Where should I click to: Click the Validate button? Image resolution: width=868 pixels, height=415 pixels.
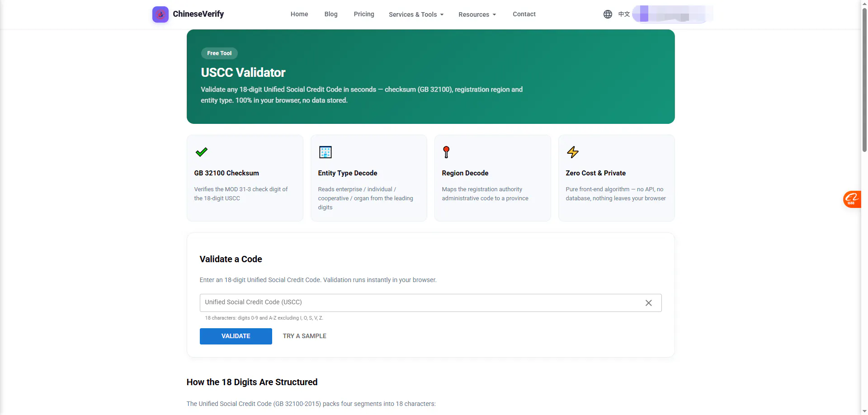[x=236, y=336]
